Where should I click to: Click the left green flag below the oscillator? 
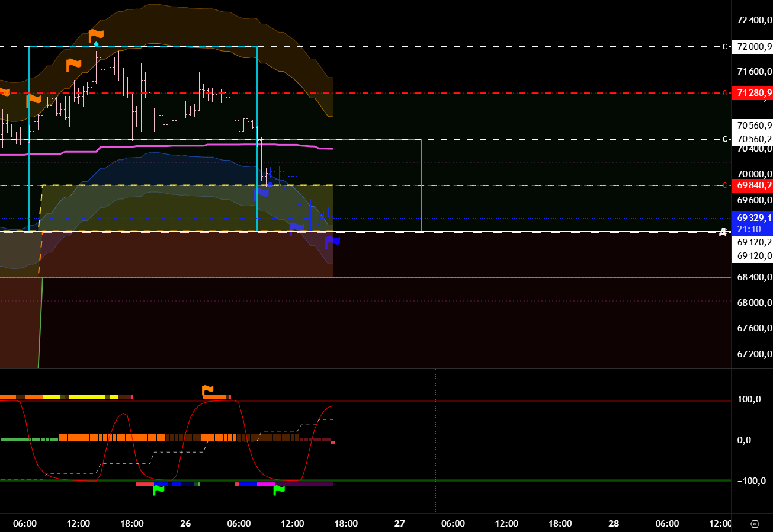(x=158, y=489)
